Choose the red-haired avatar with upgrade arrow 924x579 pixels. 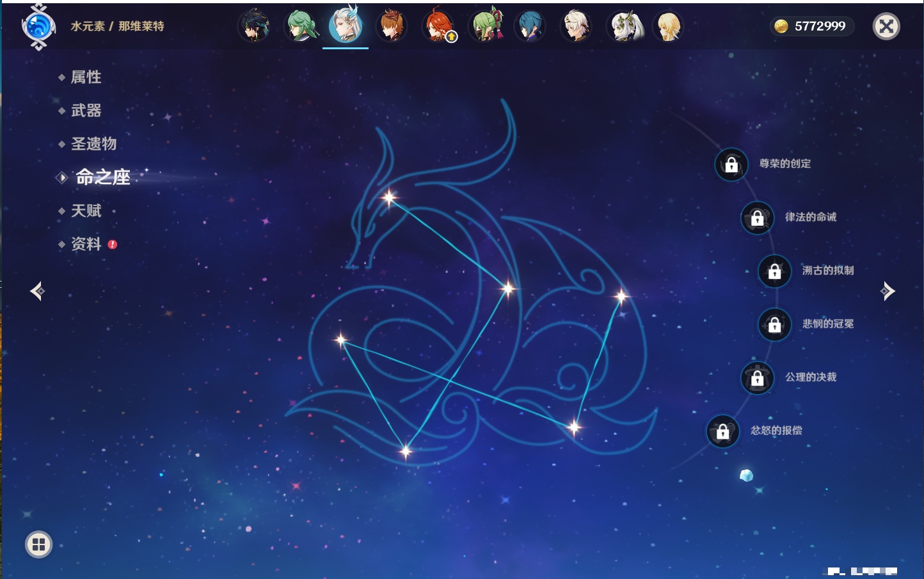(x=439, y=26)
